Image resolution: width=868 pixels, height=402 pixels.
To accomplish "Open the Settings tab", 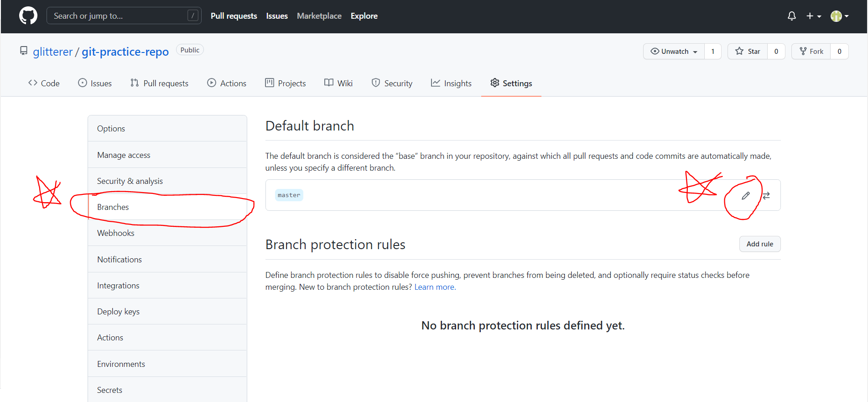I will pos(511,83).
